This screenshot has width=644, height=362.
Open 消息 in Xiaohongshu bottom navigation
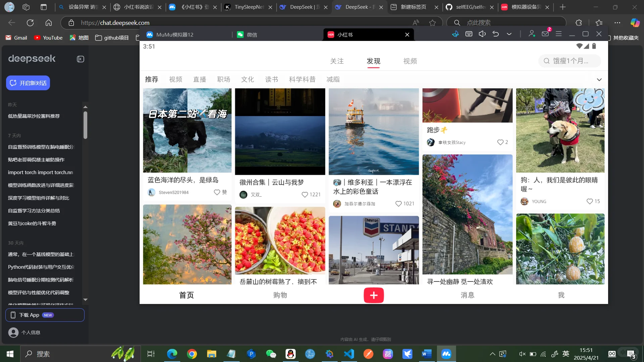tap(467, 295)
